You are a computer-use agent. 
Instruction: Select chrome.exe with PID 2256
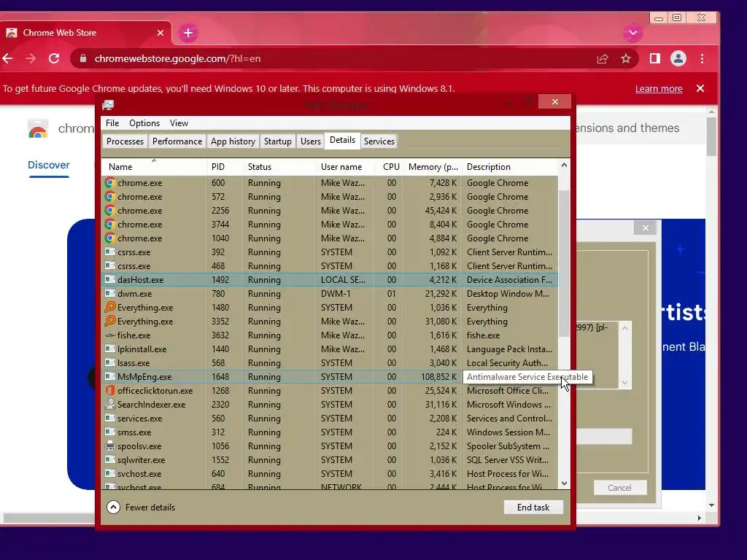(x=330, y=211)
